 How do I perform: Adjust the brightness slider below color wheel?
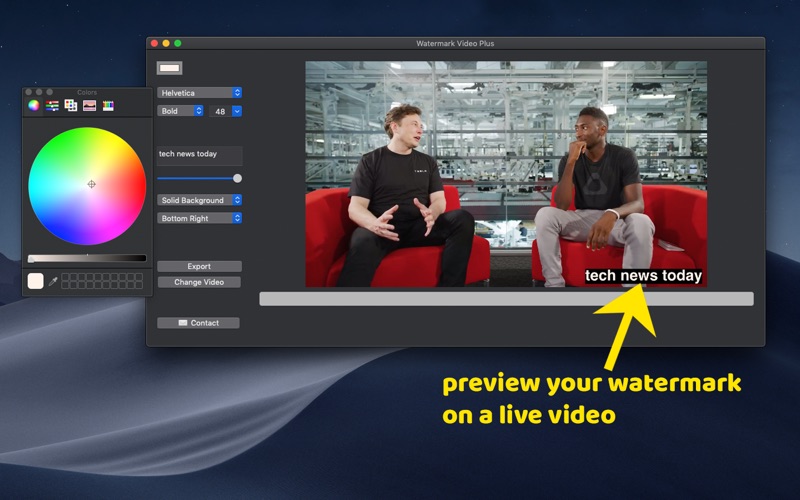pyautogui.click(x=87, y=259)
